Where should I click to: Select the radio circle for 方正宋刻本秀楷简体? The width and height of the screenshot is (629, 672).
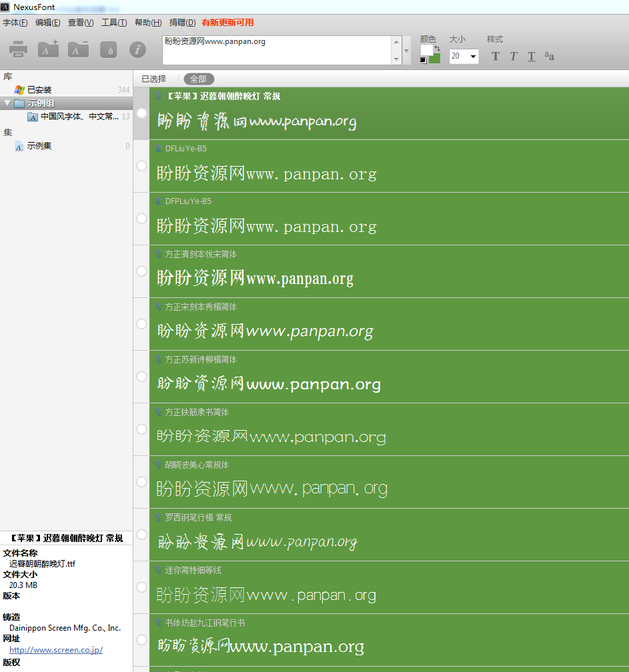(142, 324)
